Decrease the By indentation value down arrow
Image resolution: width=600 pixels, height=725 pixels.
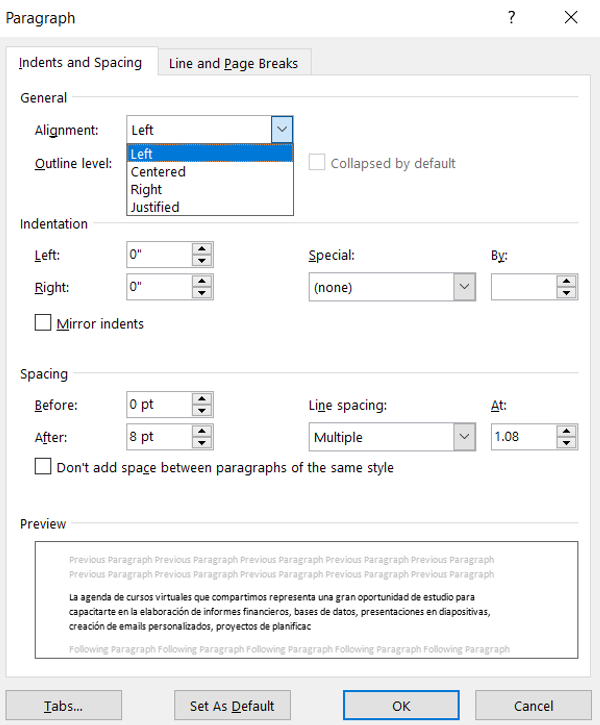(567, 293)
